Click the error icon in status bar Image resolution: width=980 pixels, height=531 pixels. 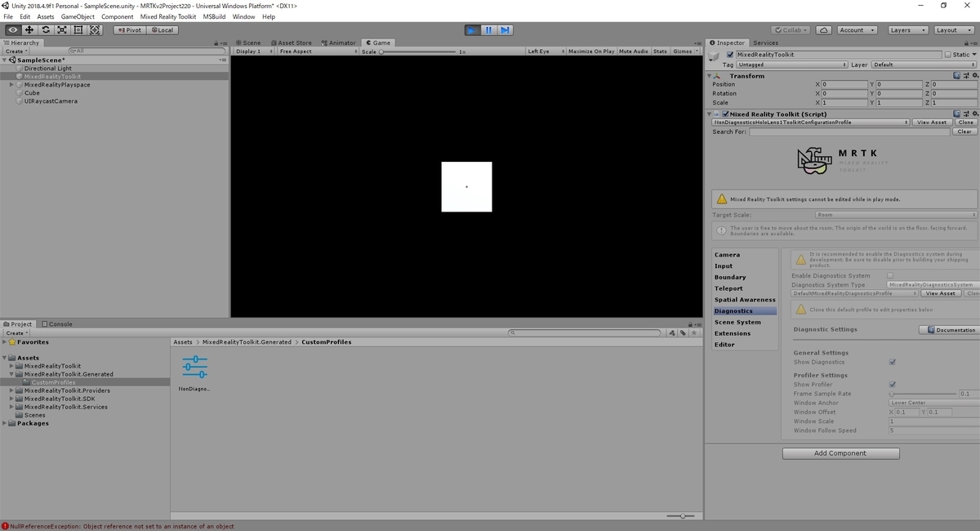[x=5, y=526]
